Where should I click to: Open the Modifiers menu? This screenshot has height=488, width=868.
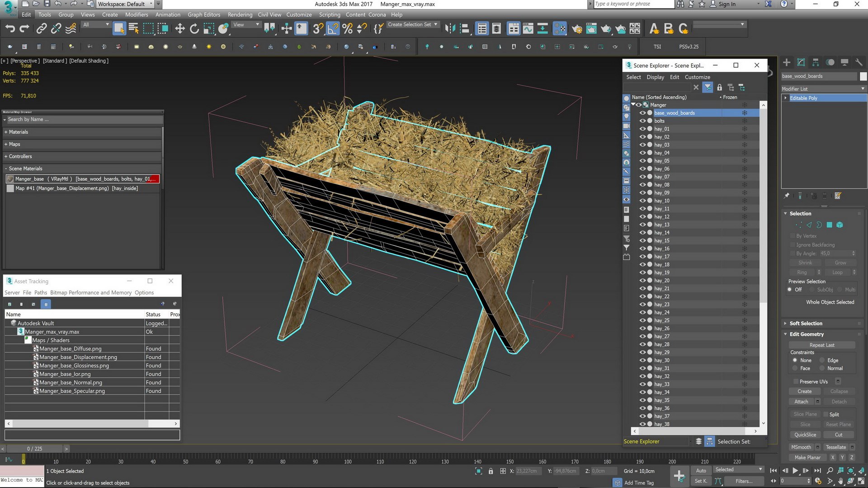tap(137, 14)
